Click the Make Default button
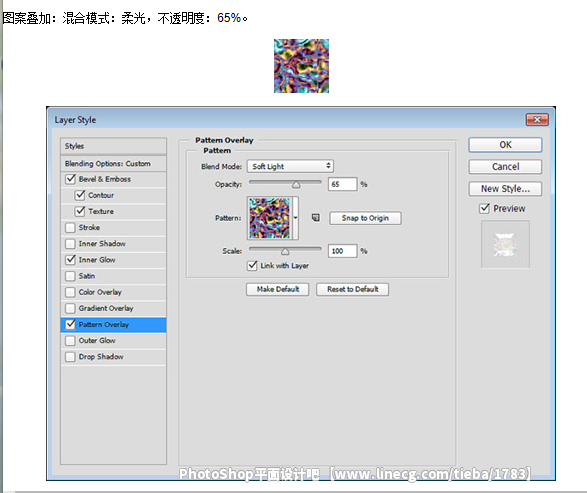587x493 pixels. click(x=277, y=289)
